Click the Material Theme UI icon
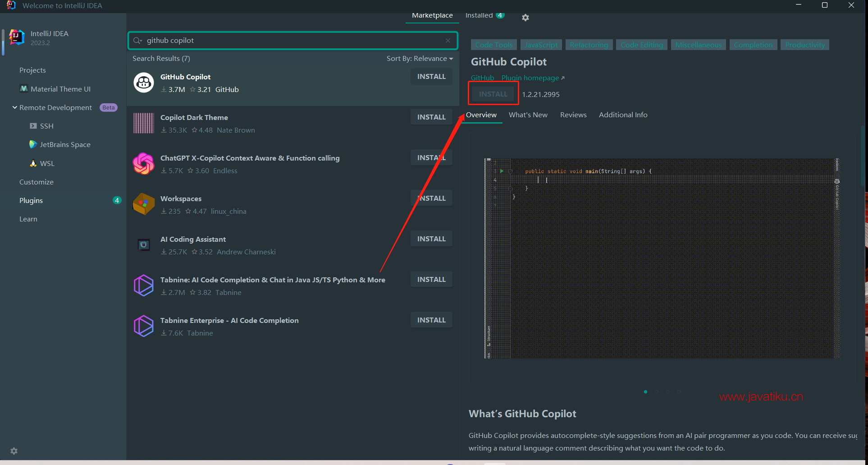Screen dimensions: 868x465 pyautogui.click(x=24, y=89)
